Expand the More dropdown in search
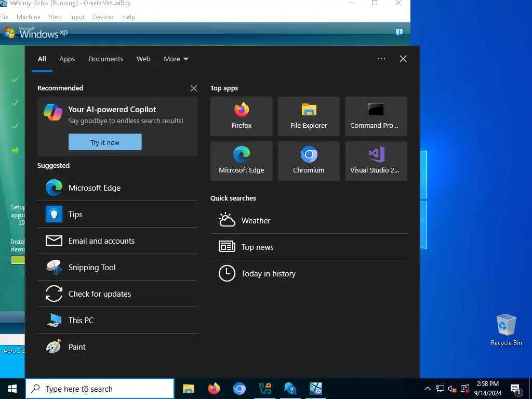Screen dimensions: 532x399 [176, 59]
